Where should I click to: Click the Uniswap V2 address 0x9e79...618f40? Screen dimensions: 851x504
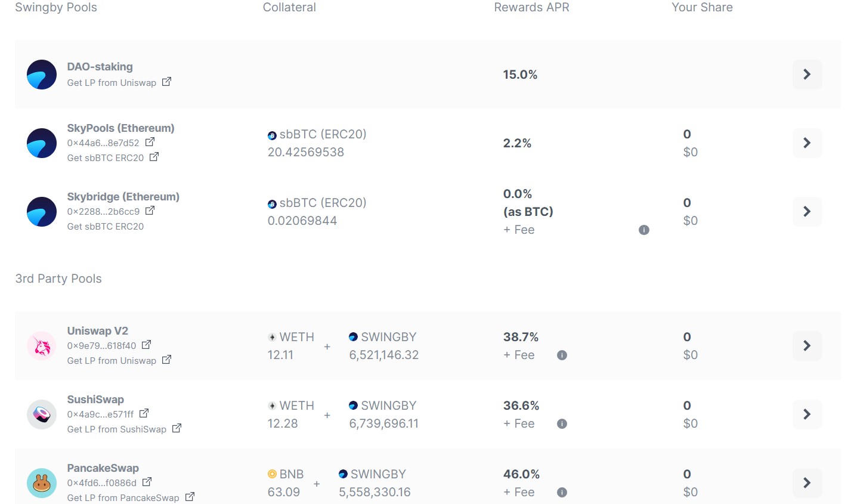pos(101,346)
